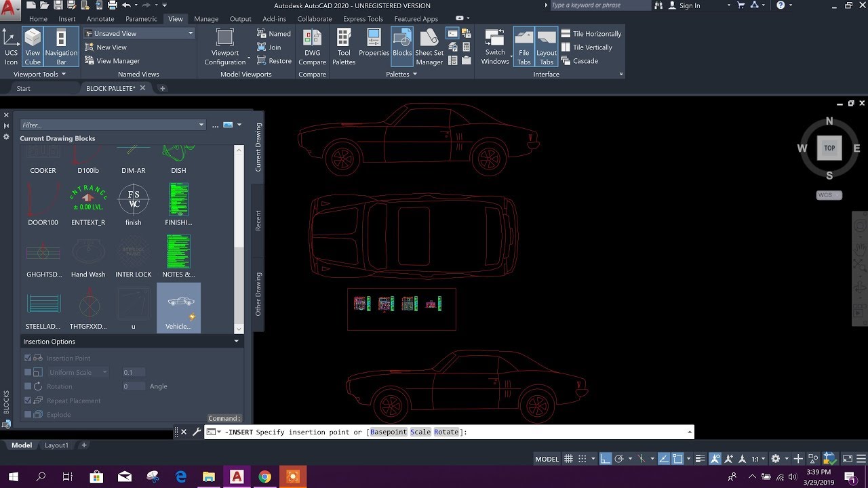Open the annotation scale 1:1 dropdown

coord(758,459)
